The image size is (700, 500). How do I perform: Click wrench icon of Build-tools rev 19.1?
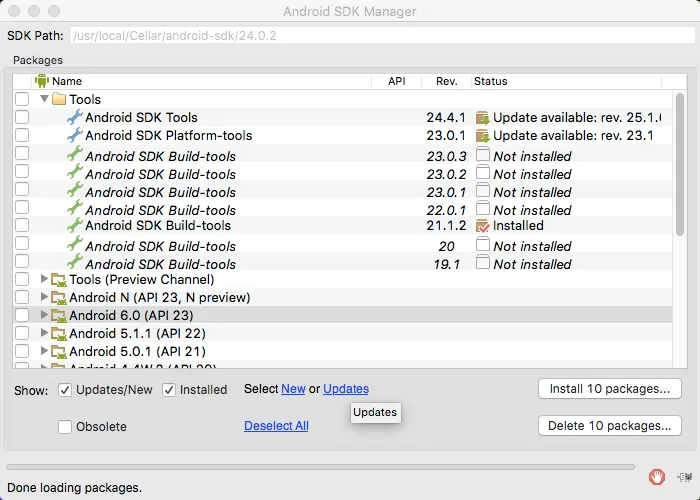(75, 262)
